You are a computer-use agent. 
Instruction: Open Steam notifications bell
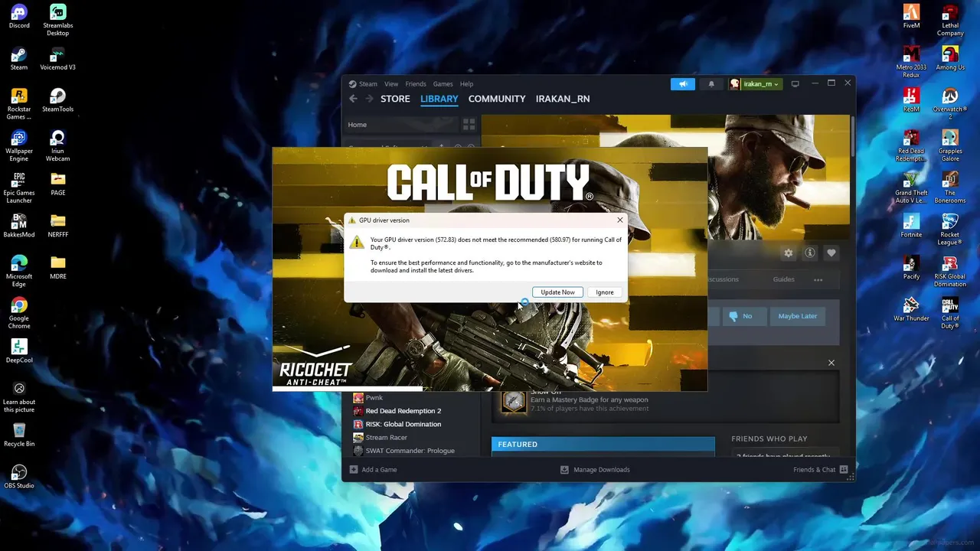pos(710,84)
